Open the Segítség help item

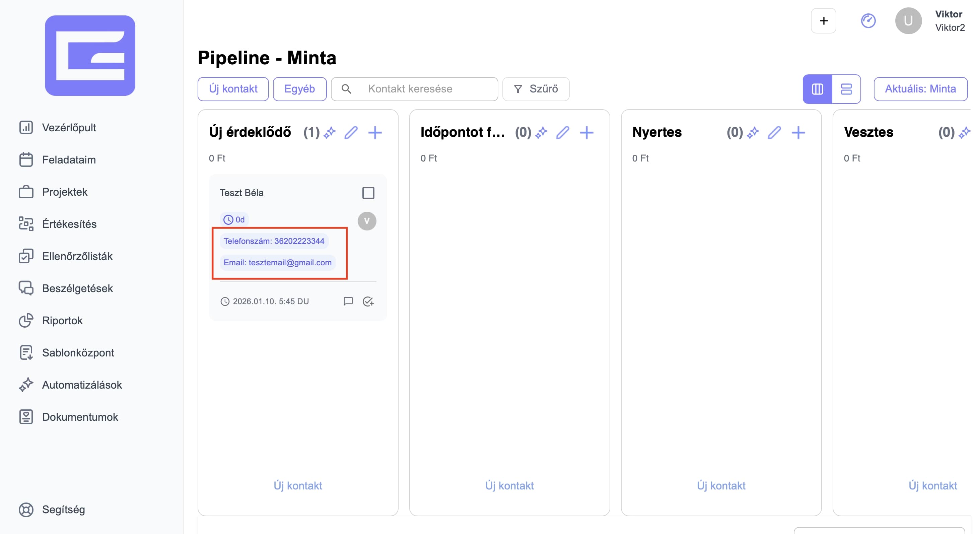coord(63,509)
